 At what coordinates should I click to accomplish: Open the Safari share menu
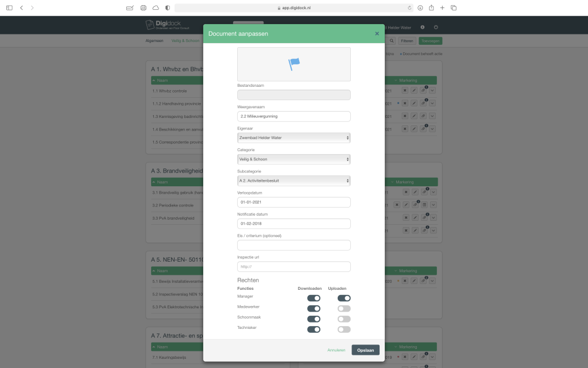coord(431,7)
